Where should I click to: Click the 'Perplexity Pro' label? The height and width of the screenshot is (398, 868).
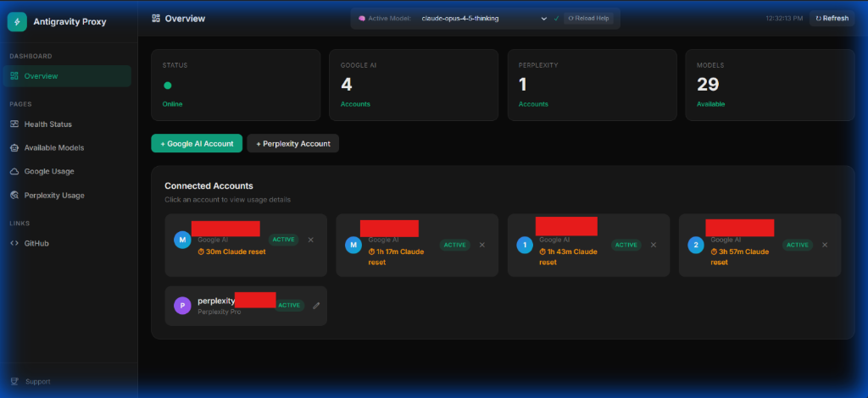(220, 312)
